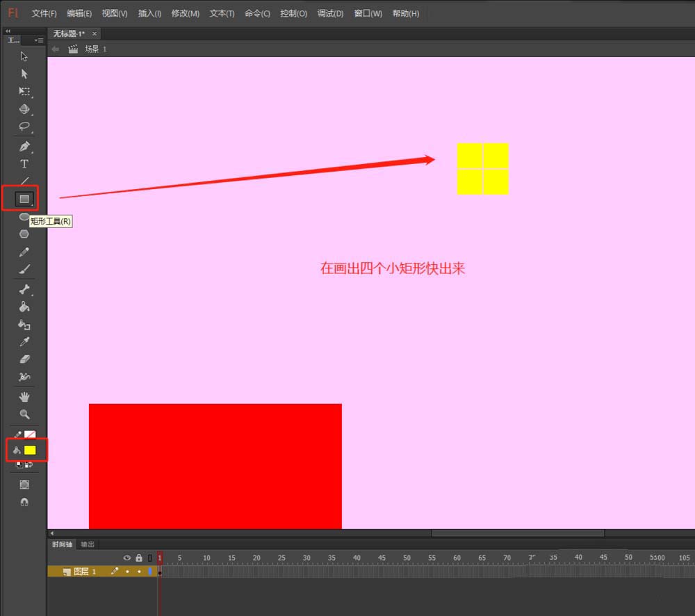Choose the Lasso tool
695x616 pixels.
coord(24,127)
